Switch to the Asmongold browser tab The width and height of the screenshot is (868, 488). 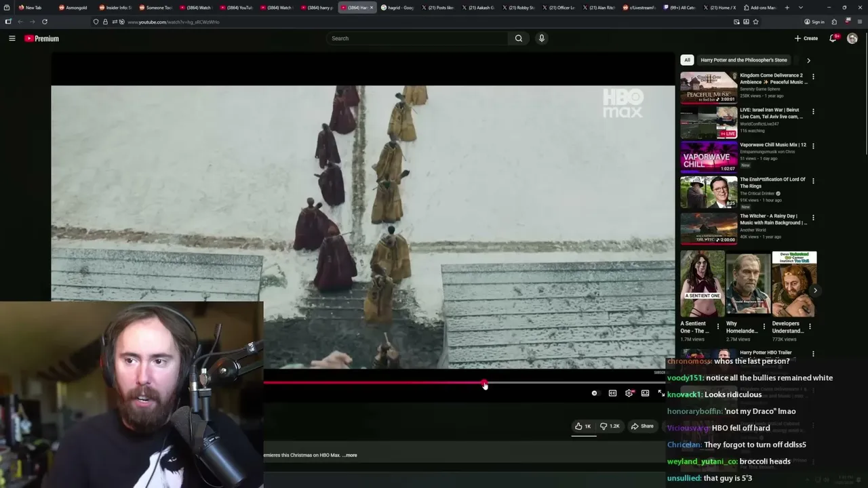point(73,7)
